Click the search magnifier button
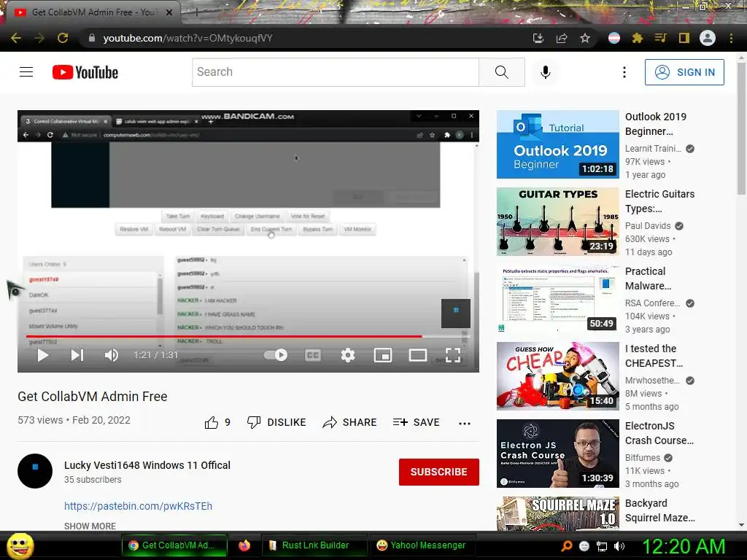 pyautogui.click(x=502, y=72)
